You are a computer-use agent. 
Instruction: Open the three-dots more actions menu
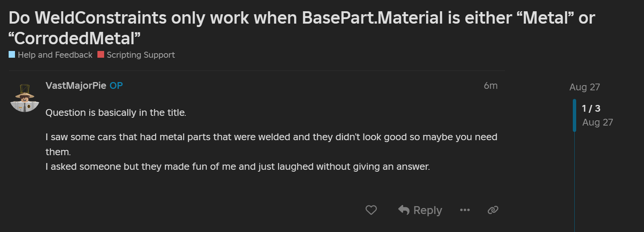(465, 210)
